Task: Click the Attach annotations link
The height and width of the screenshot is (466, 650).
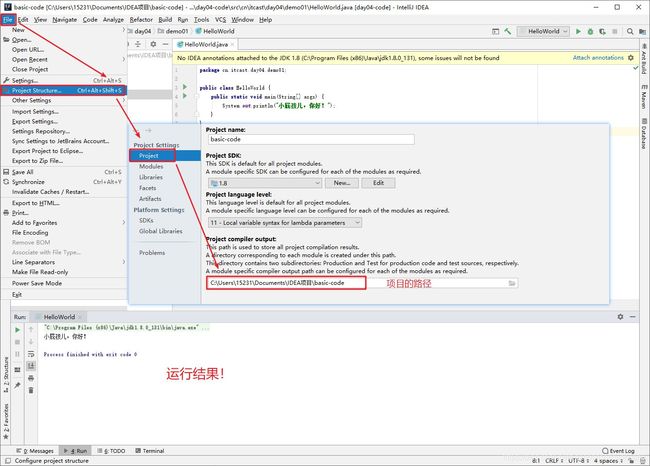Action: click(598, 58)
